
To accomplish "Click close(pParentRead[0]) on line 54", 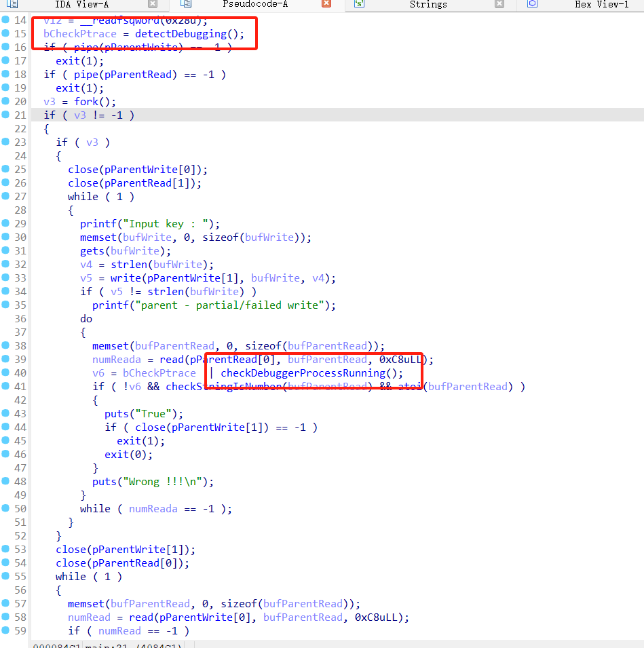I will tap(122, 563).
